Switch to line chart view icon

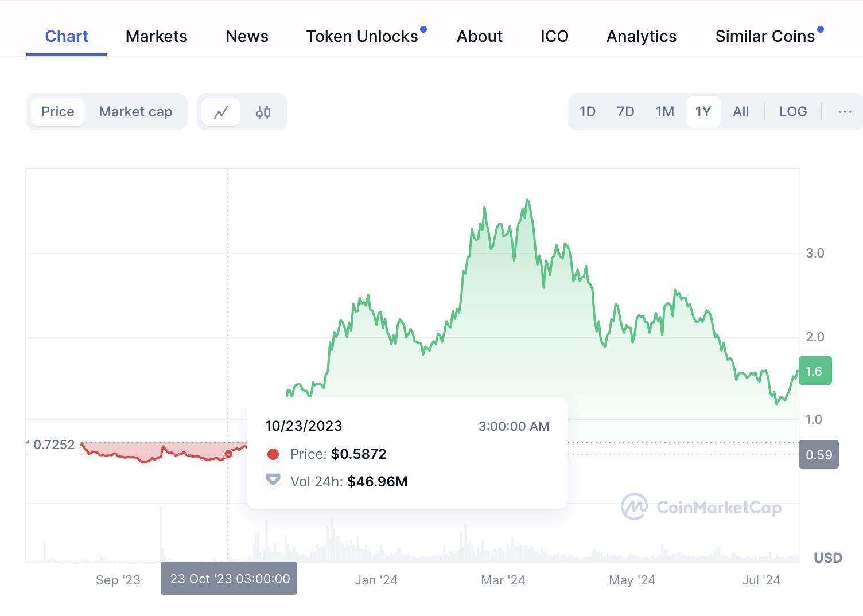pyautogui.click(x=221, y=112)
